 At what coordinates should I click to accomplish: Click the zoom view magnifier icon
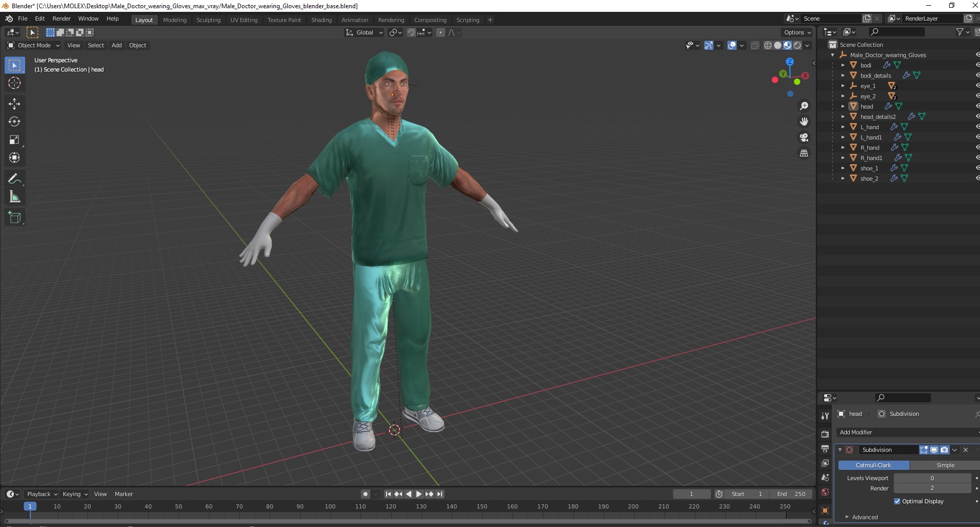[803, 106]
